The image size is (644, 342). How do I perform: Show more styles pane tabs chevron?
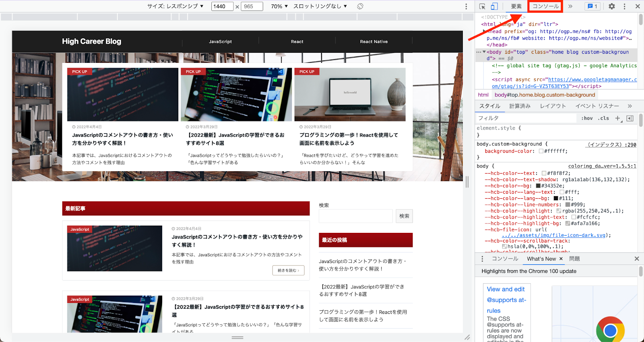pos(630,106)
